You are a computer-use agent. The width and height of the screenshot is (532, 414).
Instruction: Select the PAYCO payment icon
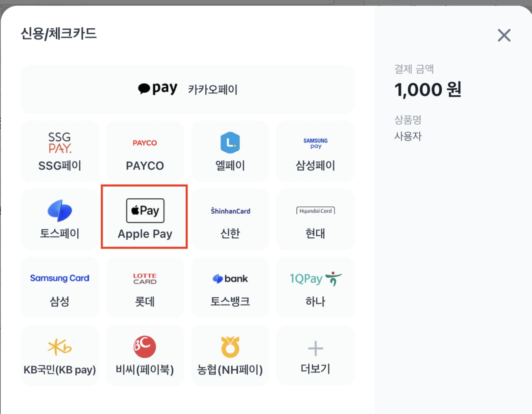coord(145,143)
